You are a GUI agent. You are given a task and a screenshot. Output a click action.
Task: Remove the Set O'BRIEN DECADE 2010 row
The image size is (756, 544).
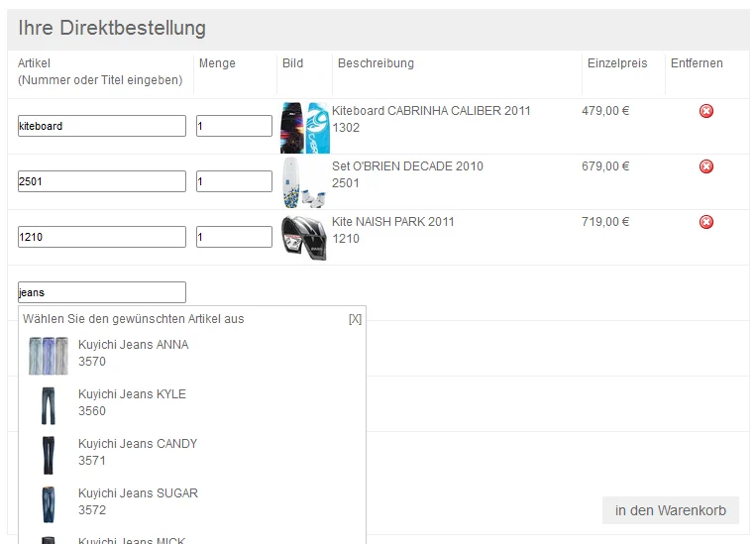706,166
